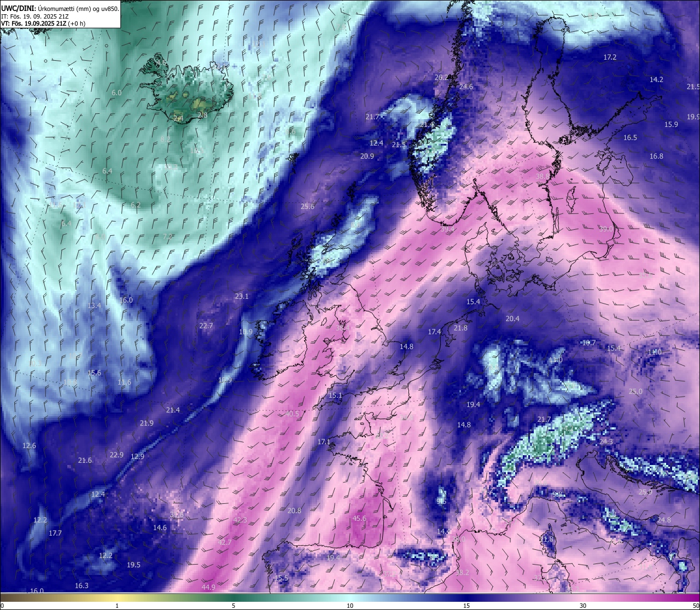Select the 42.3 value in the pink band

[x=240, y=520]
